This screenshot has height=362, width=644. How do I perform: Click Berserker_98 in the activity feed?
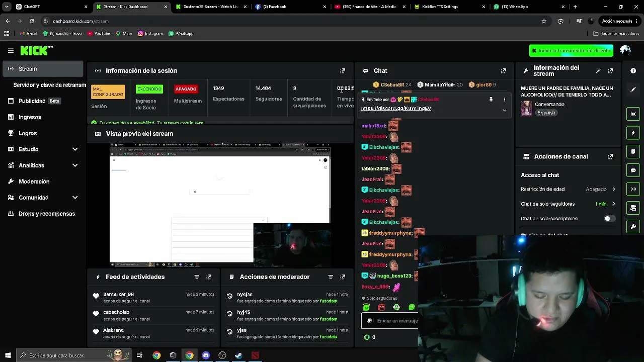tap(118, 295)
